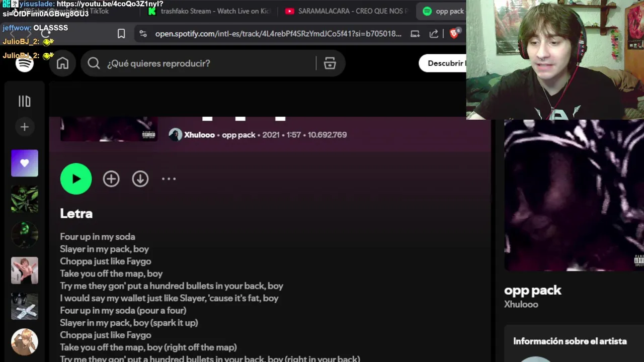
Task: Open Xhulooo link under right panel title
Action: (521, 304)
